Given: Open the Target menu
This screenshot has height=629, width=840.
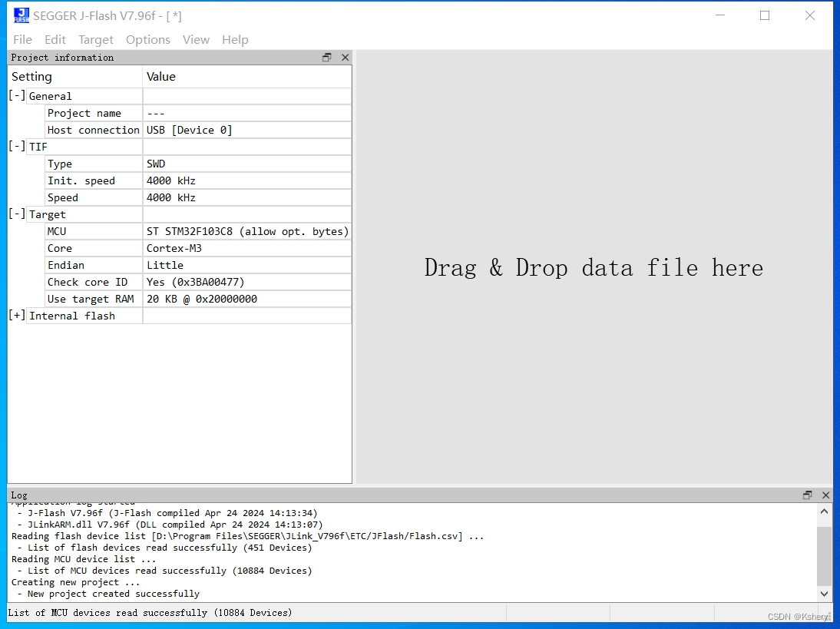Looking at the screenshot, I should (96, 40).
